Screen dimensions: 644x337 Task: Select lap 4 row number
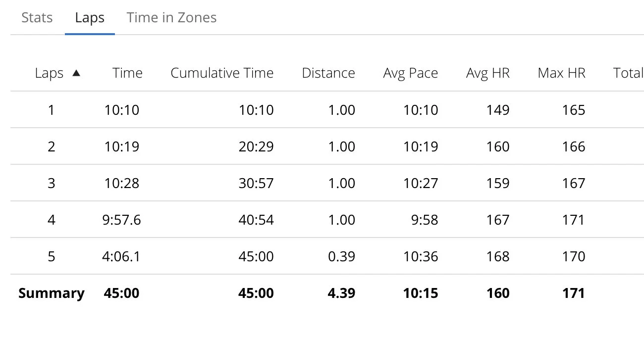(52, 220)
